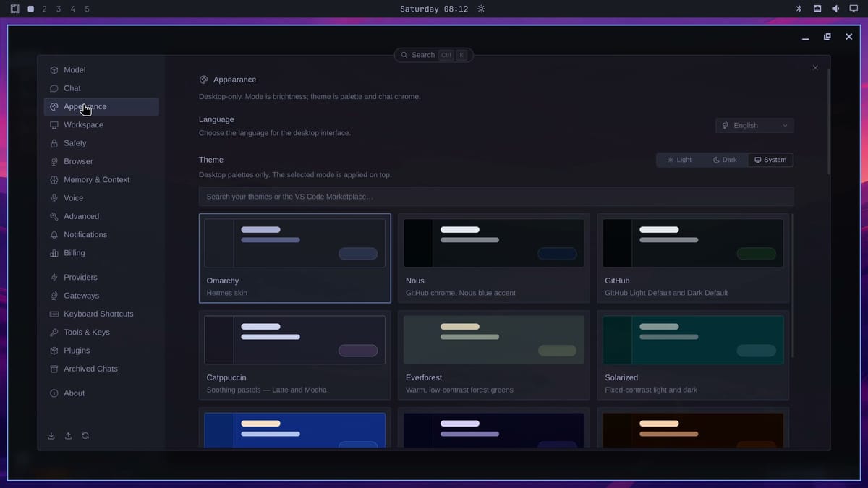
Task: Open Browser settings in the sidebar
Action: pyautogui.click(x=101, y=161)
